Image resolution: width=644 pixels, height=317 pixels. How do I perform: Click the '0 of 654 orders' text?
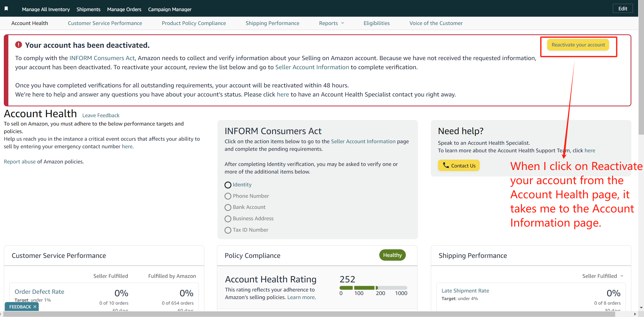(177, 303)
